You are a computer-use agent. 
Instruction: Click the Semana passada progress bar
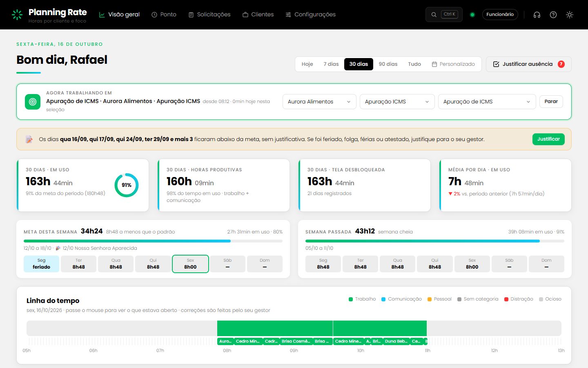(x=435, y=241)
